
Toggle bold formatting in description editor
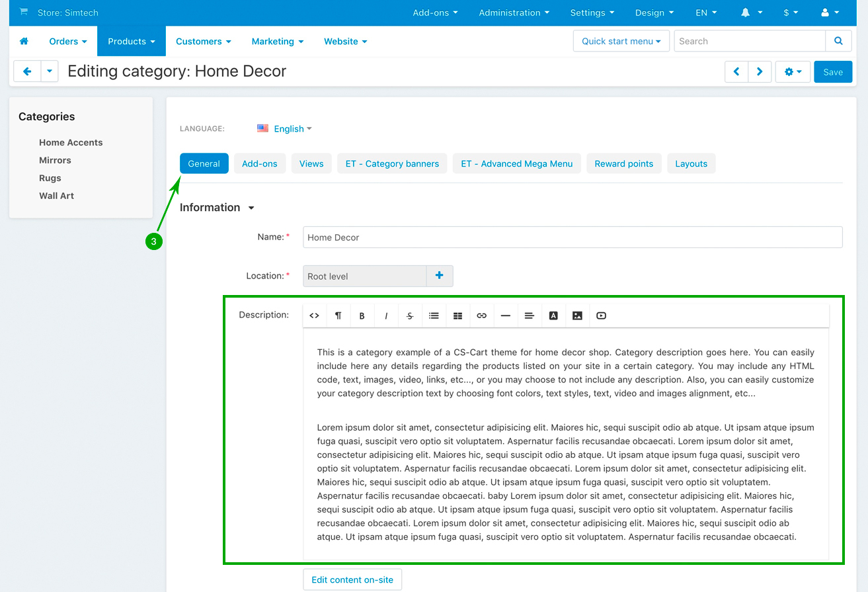tap(362, 316)
